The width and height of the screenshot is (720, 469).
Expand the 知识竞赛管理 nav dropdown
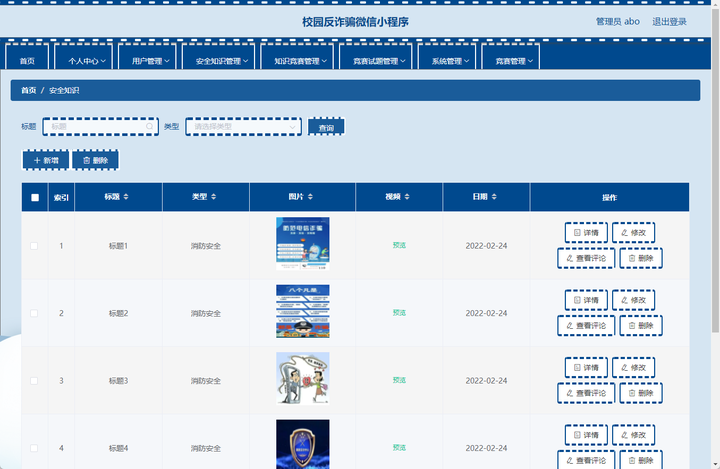[297, 57]
